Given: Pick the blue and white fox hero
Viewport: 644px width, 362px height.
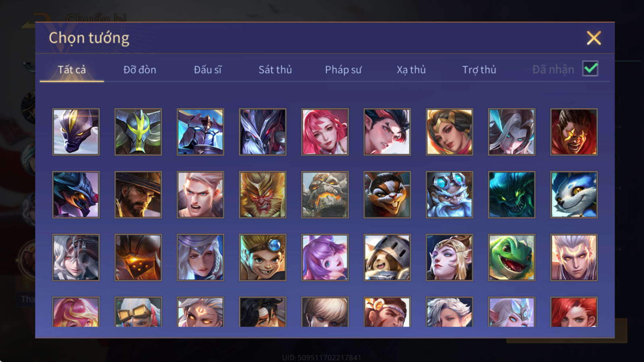Looking at the screenshot, I should pyautogui.click(x=574, y=195).
